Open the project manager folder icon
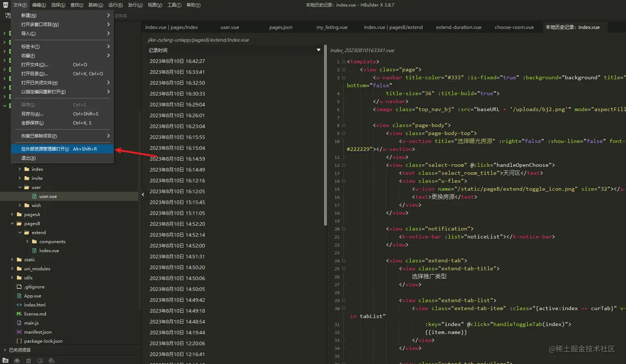The width and height of the screenshot is (626, 364). point(5,361)
